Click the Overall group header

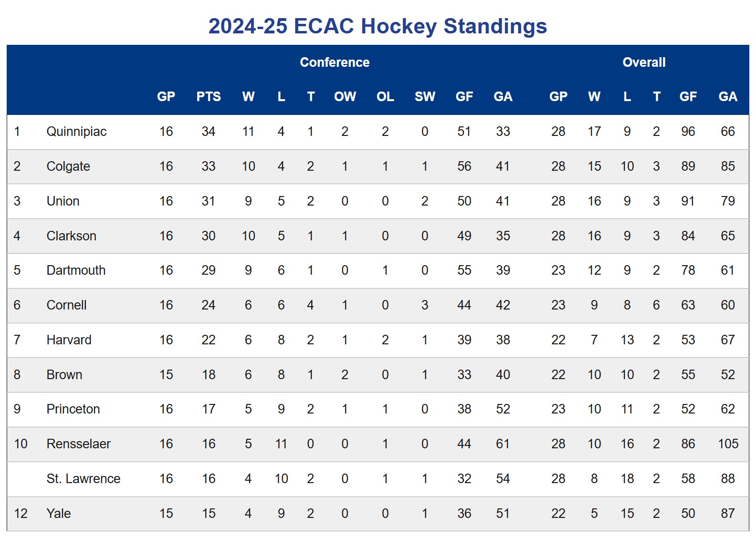point(644,62)
